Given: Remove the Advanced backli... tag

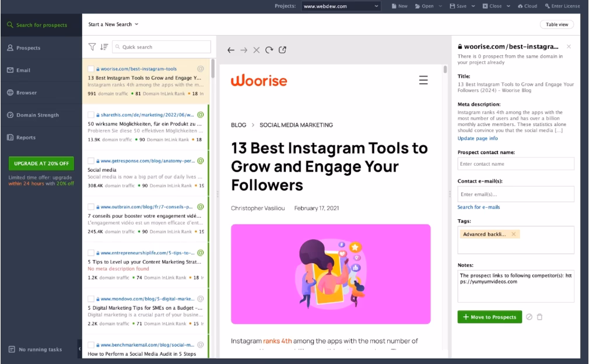Looking at the screenshot, I should click(x=513, y=234).
